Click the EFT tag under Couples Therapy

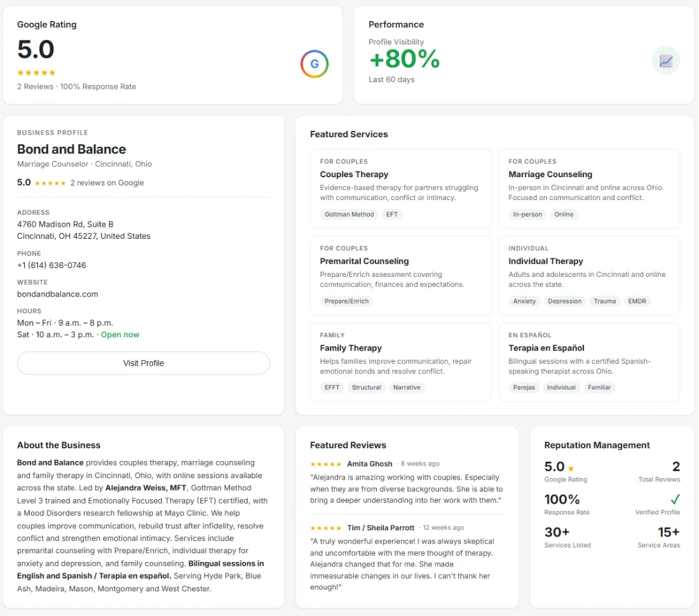click(392, 214)
